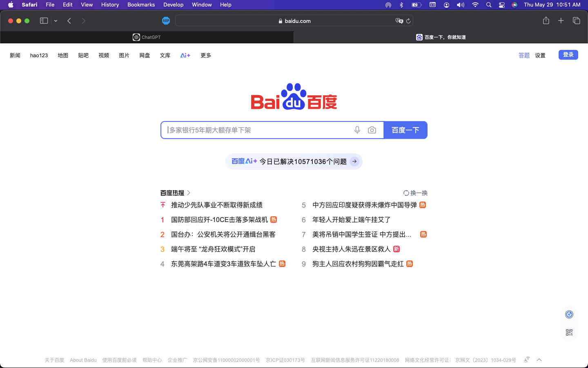Open the History menu
Viewport: 588px width, 368px height.
110,5
